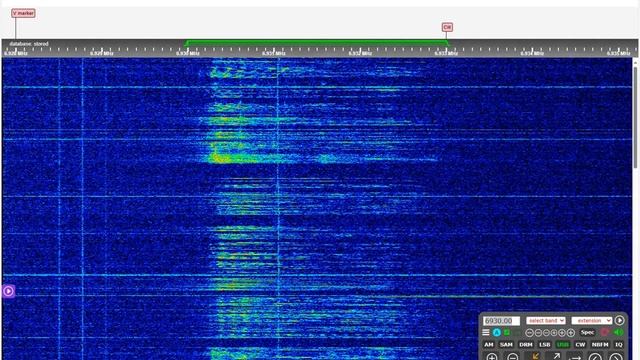Toggle the red record button
The height and width of the screenshot is (360, 640).
605,332
